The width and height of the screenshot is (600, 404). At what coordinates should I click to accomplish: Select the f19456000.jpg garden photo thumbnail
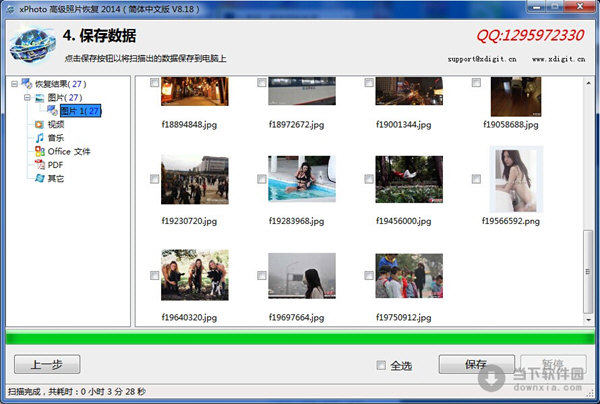[x=409, y=179]
